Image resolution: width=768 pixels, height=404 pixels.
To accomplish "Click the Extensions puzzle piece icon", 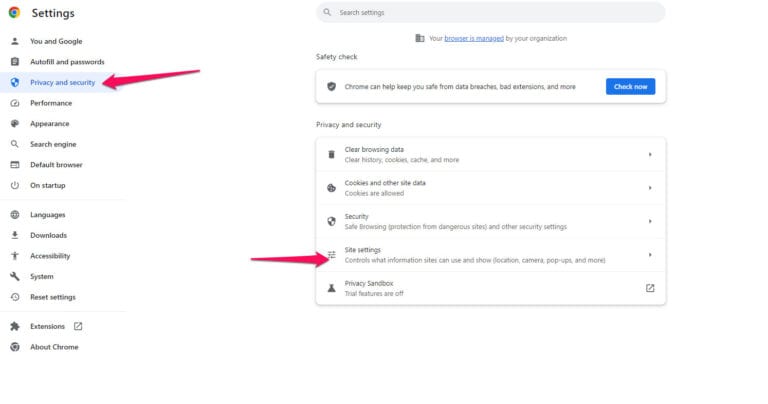I will click(x=14, y=326).
